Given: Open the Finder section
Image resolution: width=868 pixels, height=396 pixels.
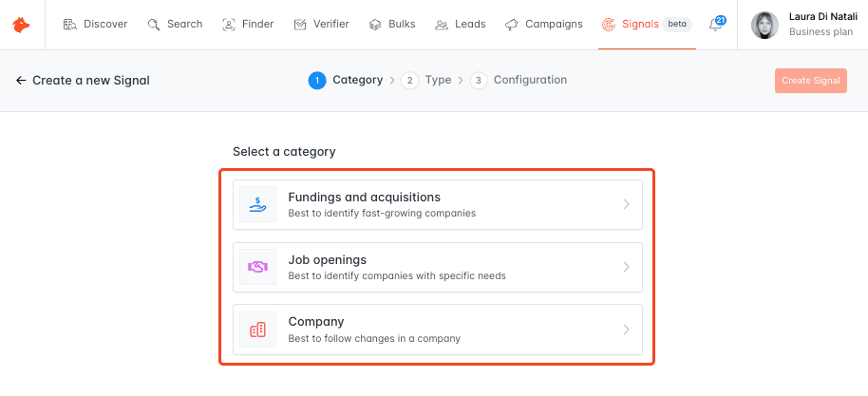Looking at the screenshot, I should (248, 25).
